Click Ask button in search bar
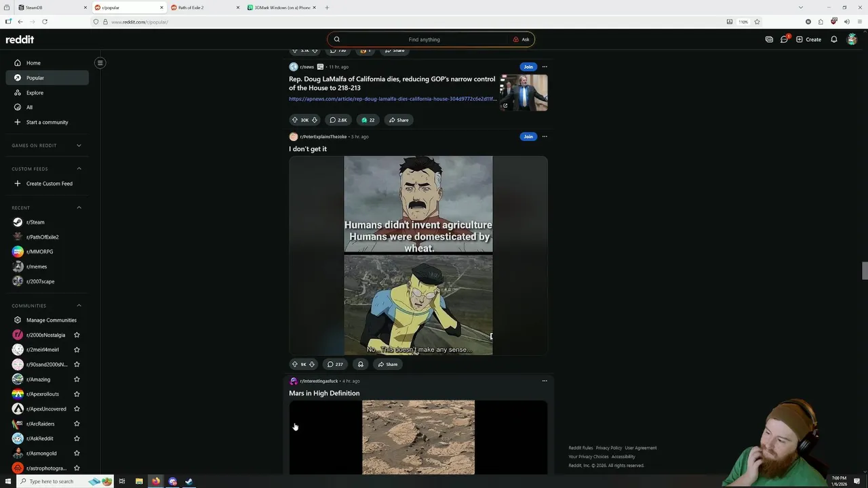This screenshot has height=488, width=868. 521,39
